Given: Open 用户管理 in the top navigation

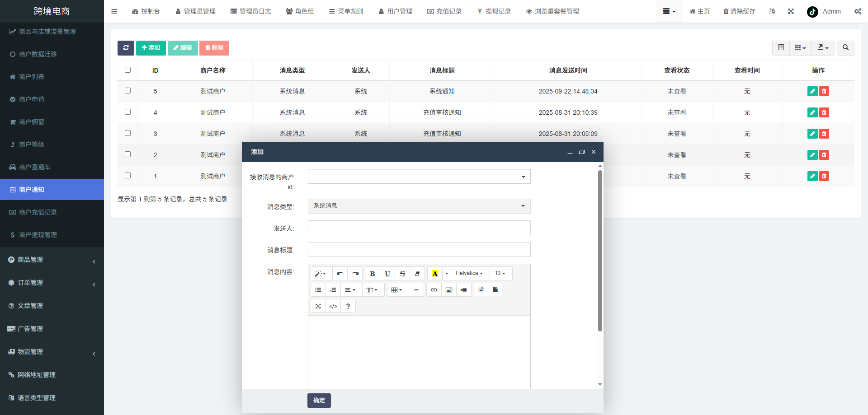Looking at the screenshot, I should 396,11.
